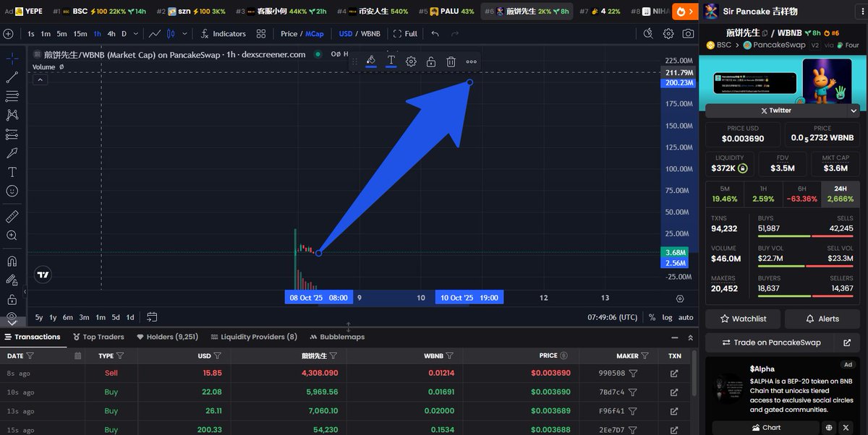Open drawing settings gear in floating toolbar
Viewport: 868px width, 435px height.
pyautogui.click(x=411, y=61)
